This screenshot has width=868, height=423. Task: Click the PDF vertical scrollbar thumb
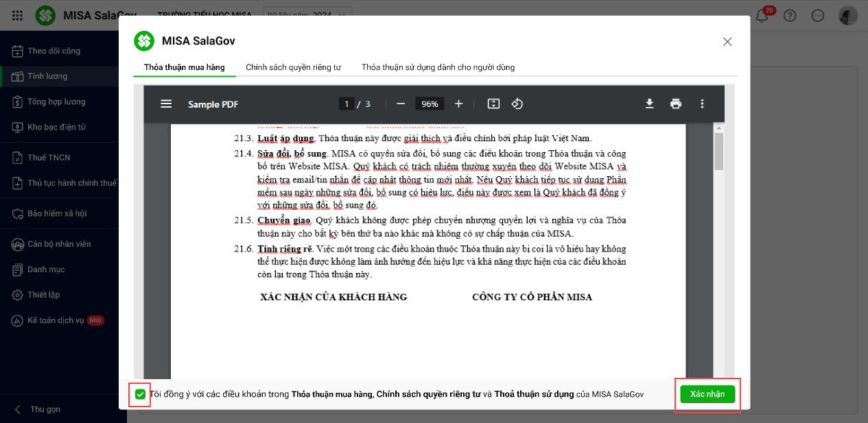[718, 150]
